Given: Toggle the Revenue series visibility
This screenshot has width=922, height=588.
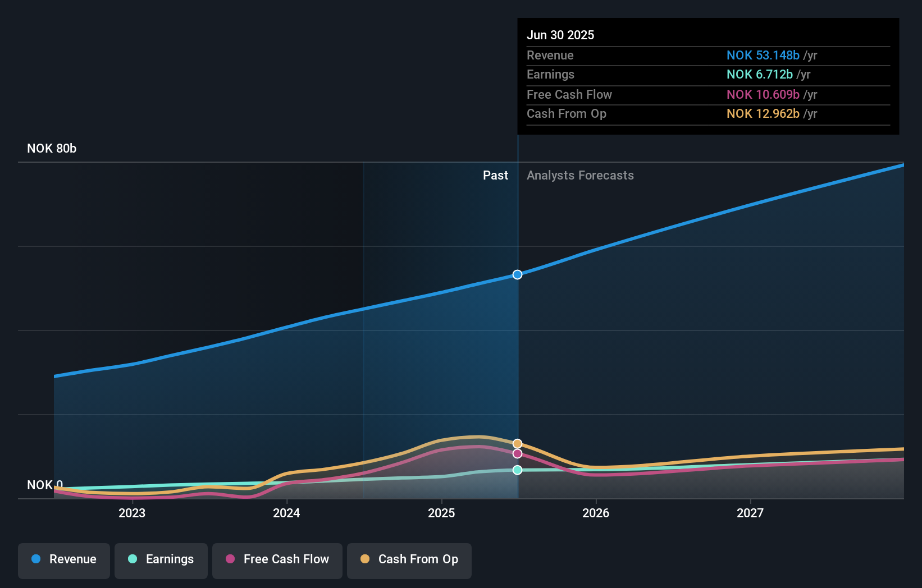Looking at the screenshot, I should click(63, 561).
